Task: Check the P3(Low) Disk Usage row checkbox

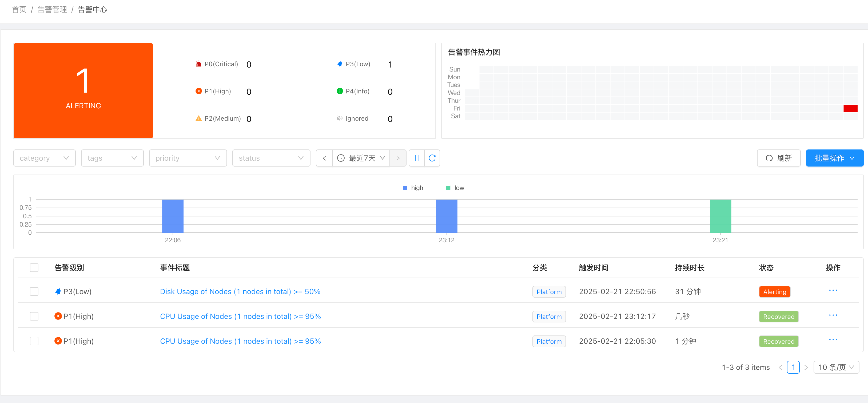Action: point(34,291)
